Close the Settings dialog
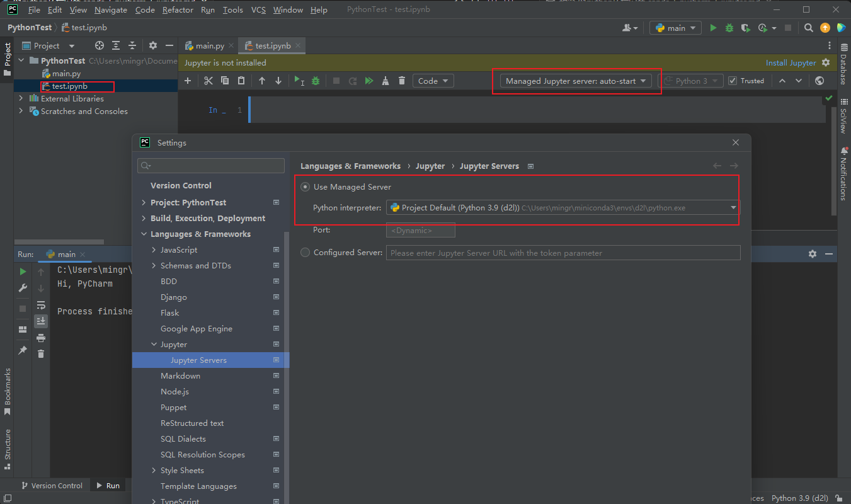 735,143
